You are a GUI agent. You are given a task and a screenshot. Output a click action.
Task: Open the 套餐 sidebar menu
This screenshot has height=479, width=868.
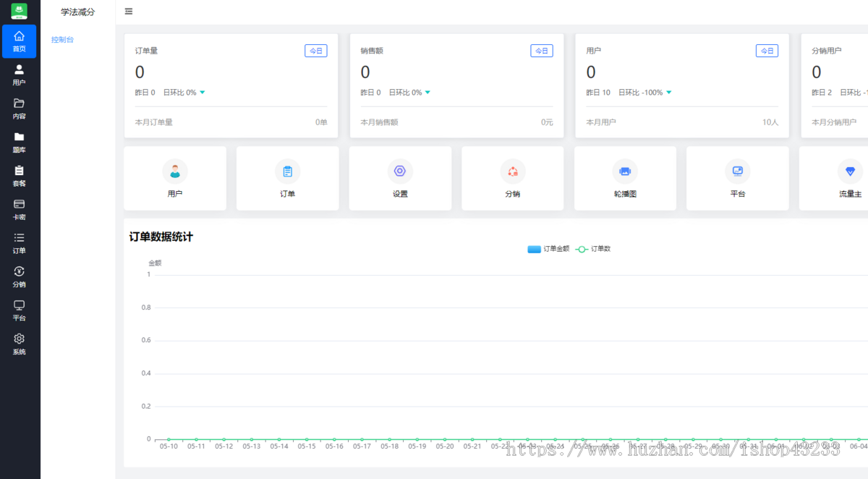click(x=20, y=176)
